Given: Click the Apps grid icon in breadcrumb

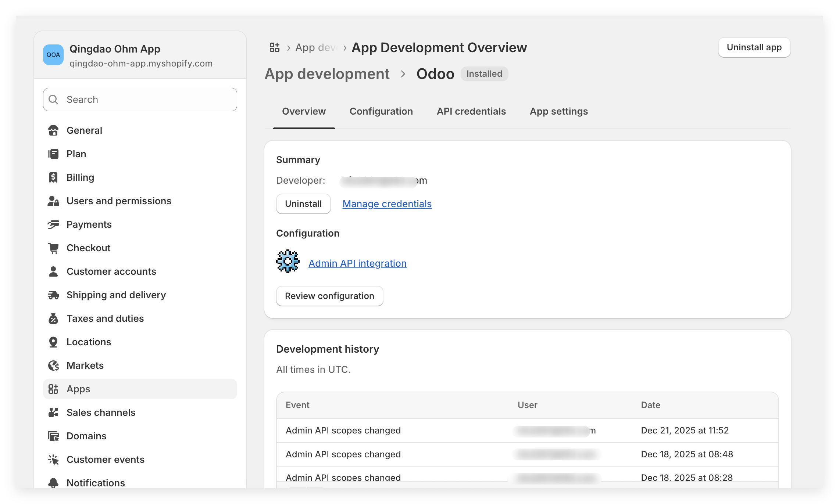Looking at the screenshot, I should coord(274,47).
